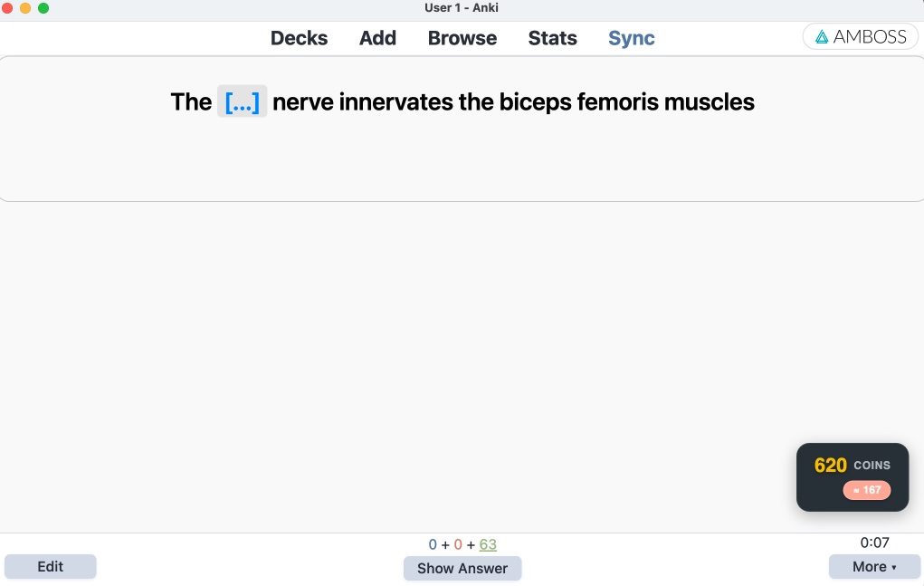This screenshot has width=924, height=586.
Task: Click the blue 0 learning count
Action: click(x=433, y=544)
